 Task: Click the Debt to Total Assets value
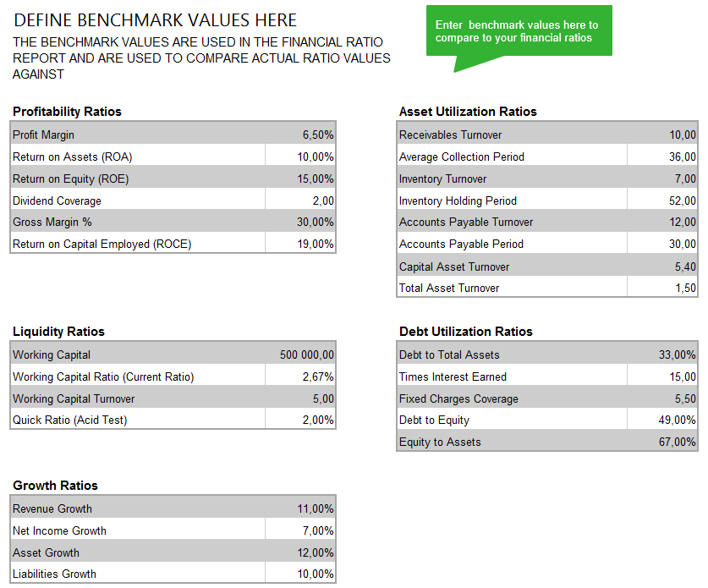coord(662,354)
